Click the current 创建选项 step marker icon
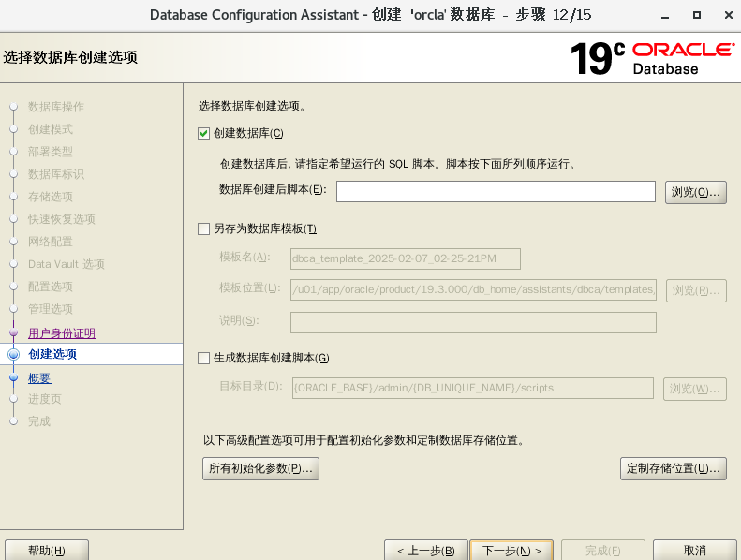The image size is (741, 560). (13, 354)
